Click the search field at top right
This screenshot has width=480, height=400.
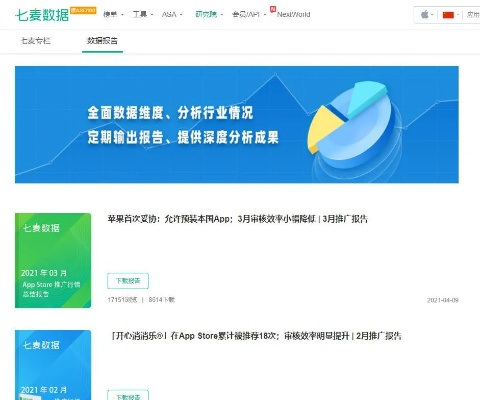[x=473, y=15]
